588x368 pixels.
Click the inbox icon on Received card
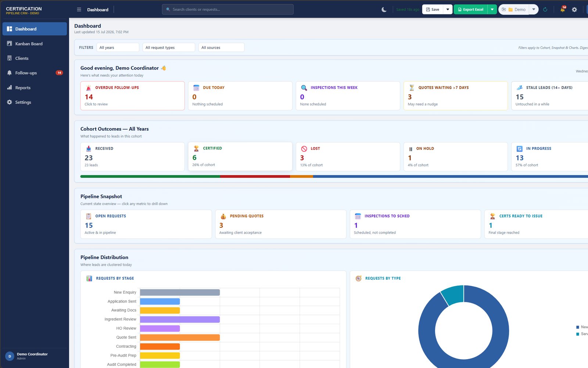[89, 149]
